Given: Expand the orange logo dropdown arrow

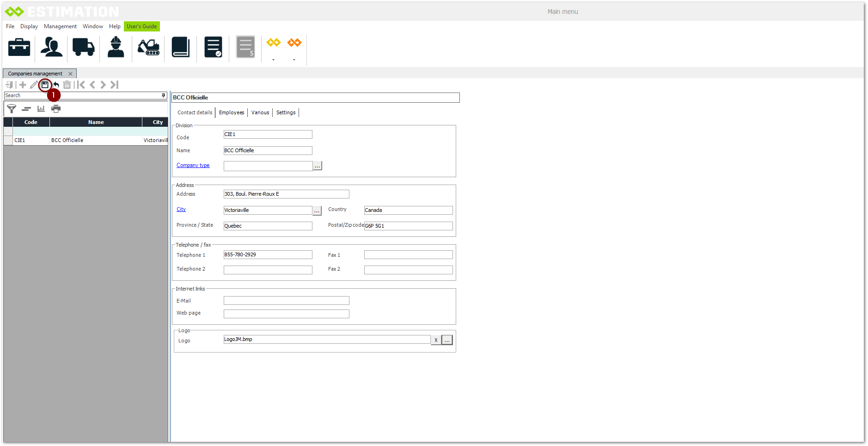Looking at the screenshot, I should point(294,60).
